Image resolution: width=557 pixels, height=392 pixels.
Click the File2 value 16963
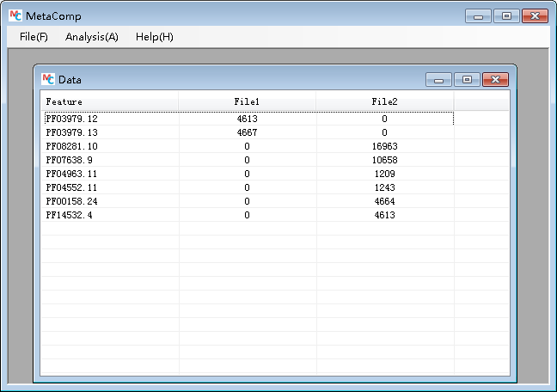click(384, 146)
